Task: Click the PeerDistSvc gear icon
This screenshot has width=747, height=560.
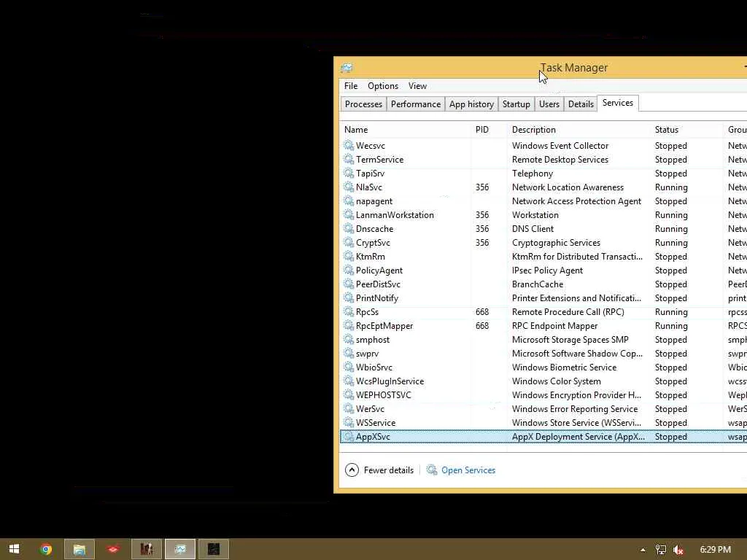Action: (349, 284)
